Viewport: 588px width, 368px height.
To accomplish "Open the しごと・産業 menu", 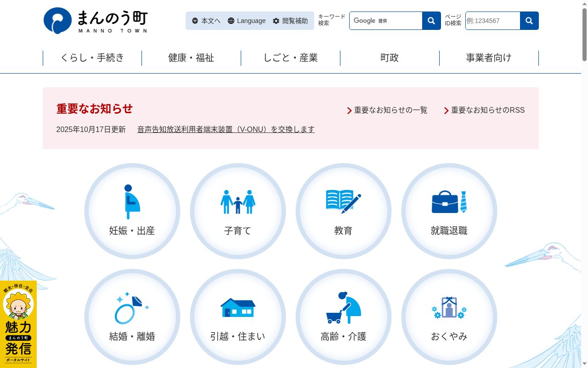I will pos(290,58).
